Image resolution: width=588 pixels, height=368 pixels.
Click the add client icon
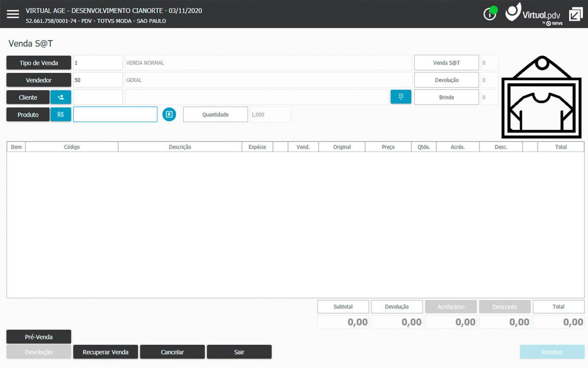pos(60,97)
